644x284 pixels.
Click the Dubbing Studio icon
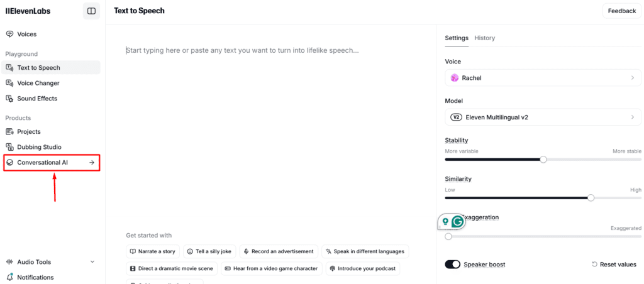tap(9, 147)
